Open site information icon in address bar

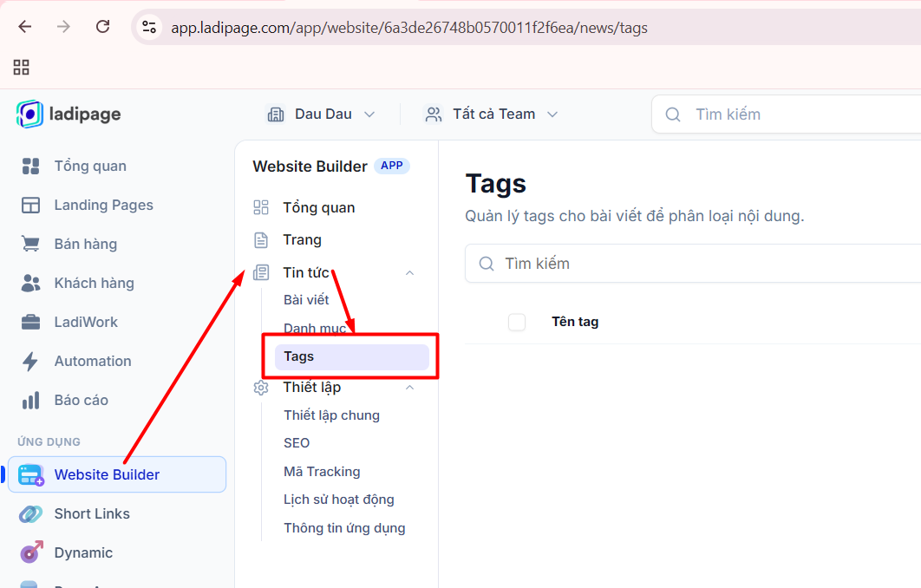pyautogui.click(x=149, y=27)
